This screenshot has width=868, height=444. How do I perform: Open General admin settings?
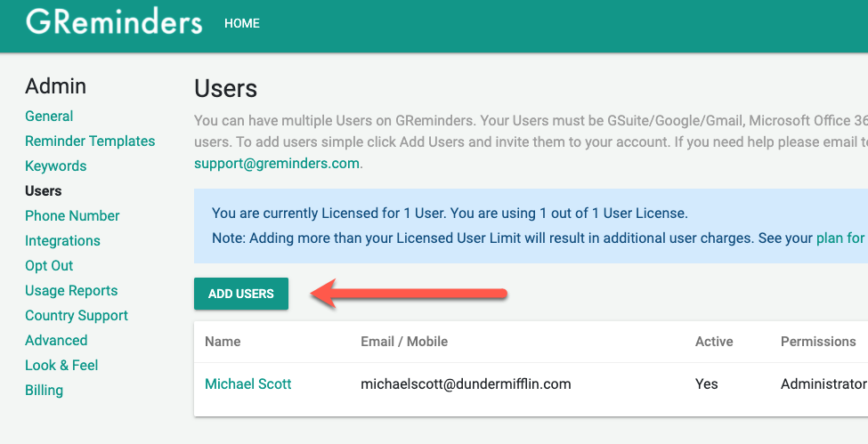[49, 117]
